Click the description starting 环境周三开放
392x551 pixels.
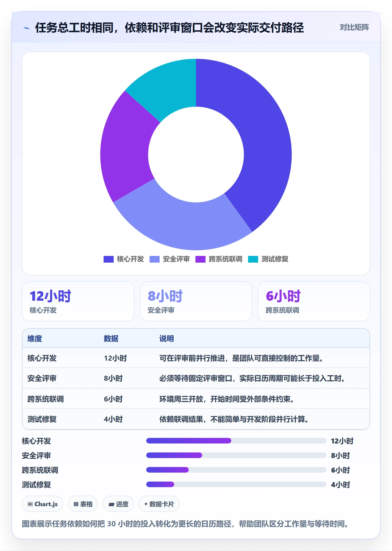pos(227,399)
